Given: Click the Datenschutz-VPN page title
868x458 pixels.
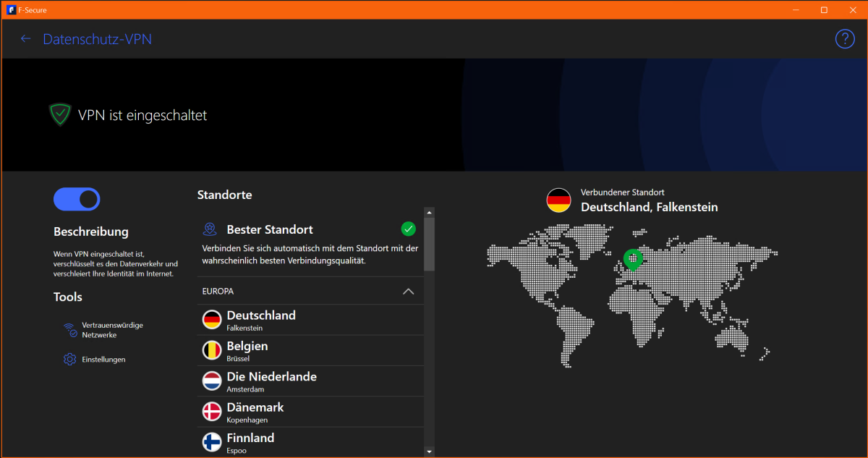Looking at the screenshot, I should [98, 39].
